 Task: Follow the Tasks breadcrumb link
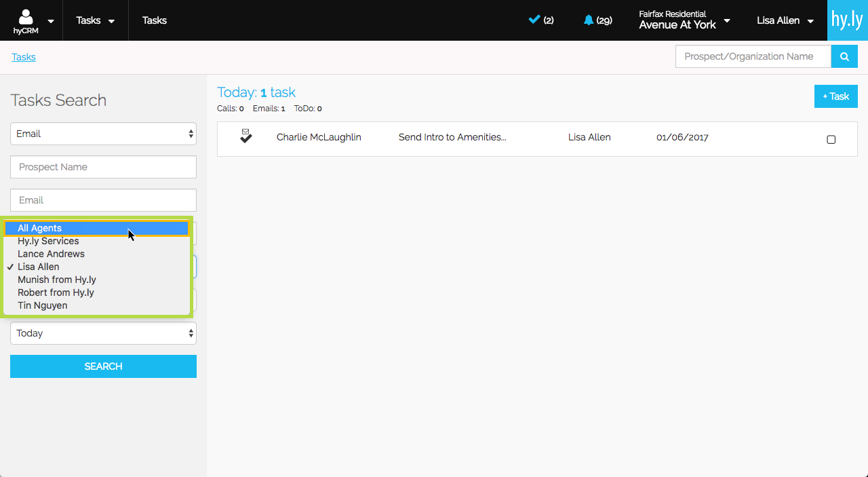pos(24,57)
